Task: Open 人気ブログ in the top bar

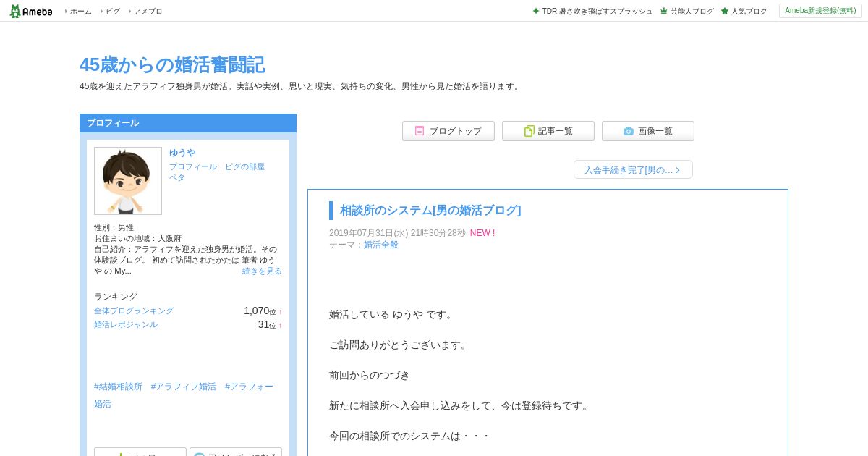Action: point(749,11)
